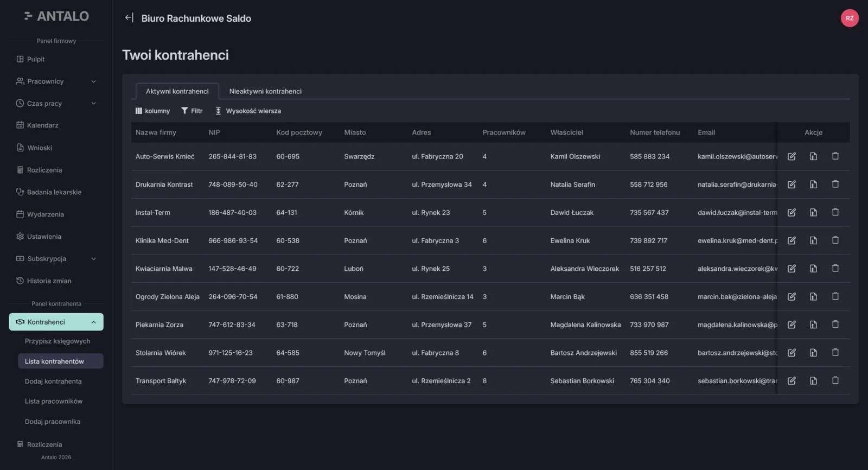Change Wysokość wiersza row height
The height and width of the screenshot is (470, 868).
pos(248,111)
